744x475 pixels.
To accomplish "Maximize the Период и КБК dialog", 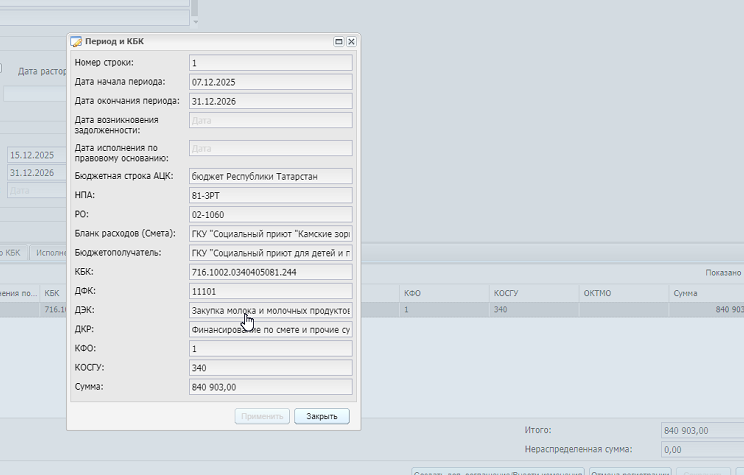I will (x=339, y=42).
